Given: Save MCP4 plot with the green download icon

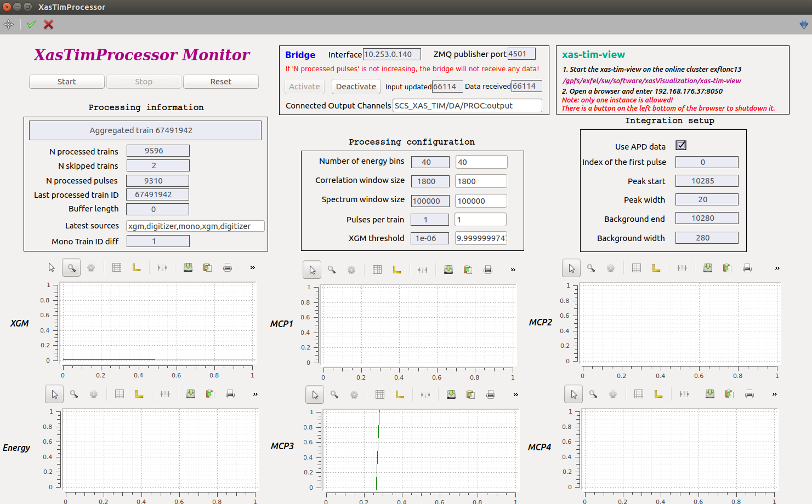Looking at the screenshot, I should point(710,394).
